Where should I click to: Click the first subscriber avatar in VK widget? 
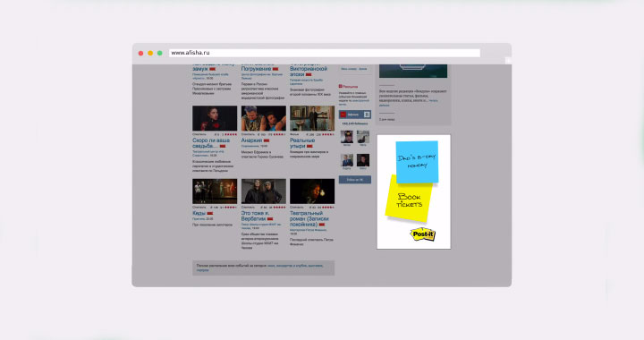point(347,137)
